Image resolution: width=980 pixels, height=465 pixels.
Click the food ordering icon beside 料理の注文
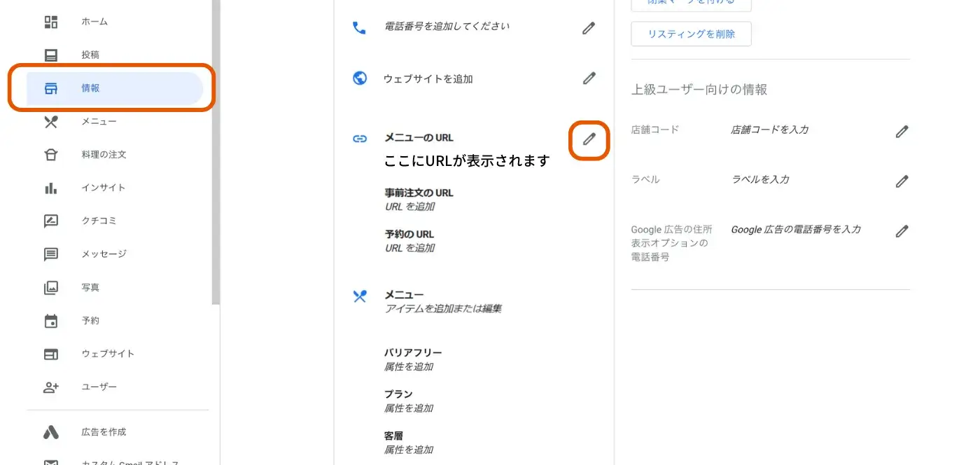point(51,155)
